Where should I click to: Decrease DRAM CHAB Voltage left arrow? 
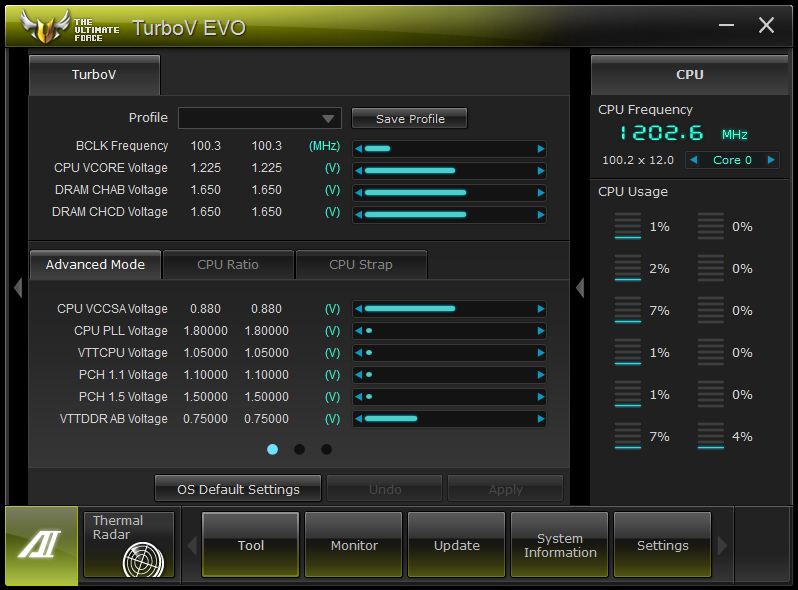pos(359,192)
